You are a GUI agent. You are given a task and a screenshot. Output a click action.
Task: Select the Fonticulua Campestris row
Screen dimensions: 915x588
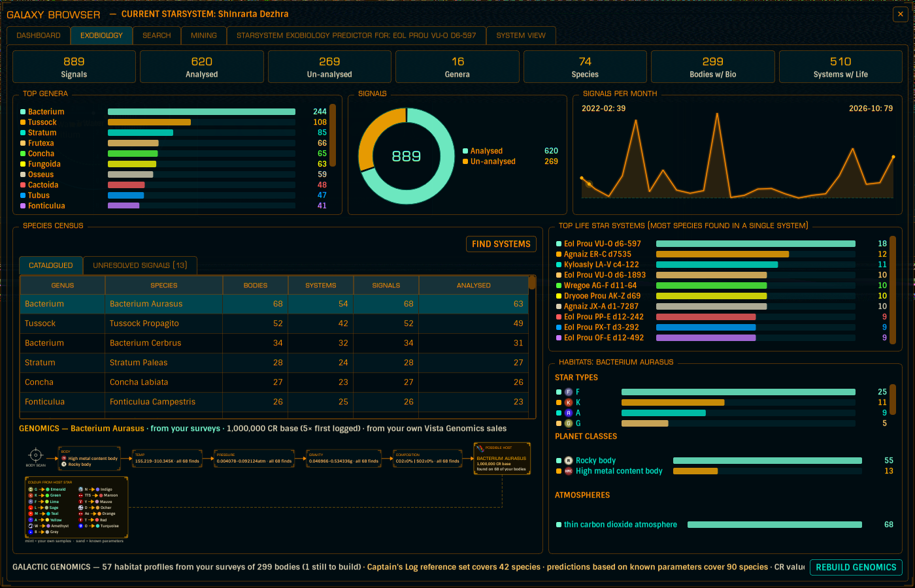[274, 402]
